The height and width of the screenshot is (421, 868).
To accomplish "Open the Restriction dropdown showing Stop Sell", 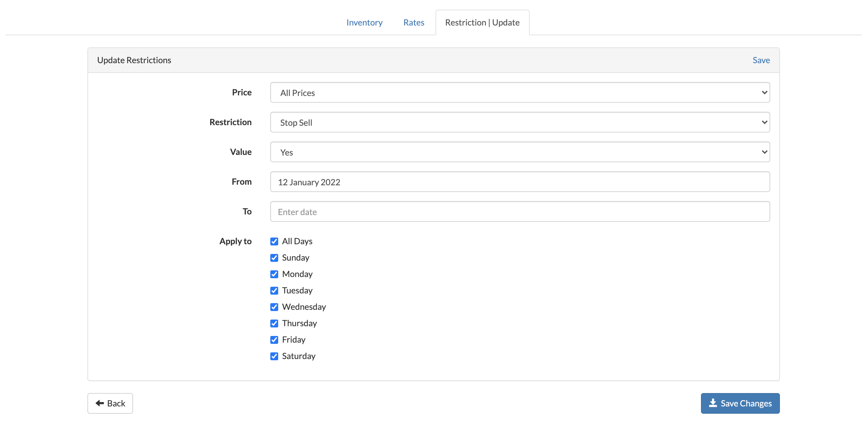I will pos(520,122).
